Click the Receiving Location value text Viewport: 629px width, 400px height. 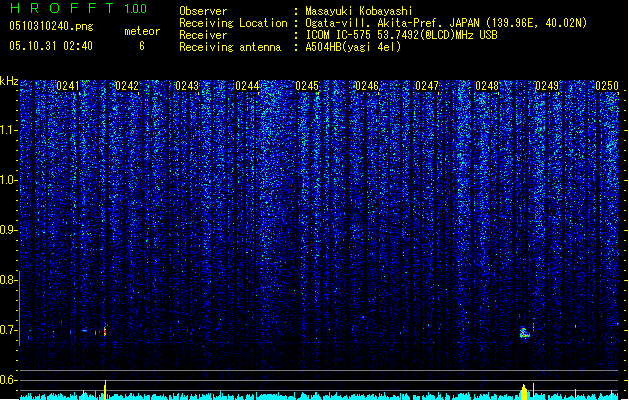point(446,23)
